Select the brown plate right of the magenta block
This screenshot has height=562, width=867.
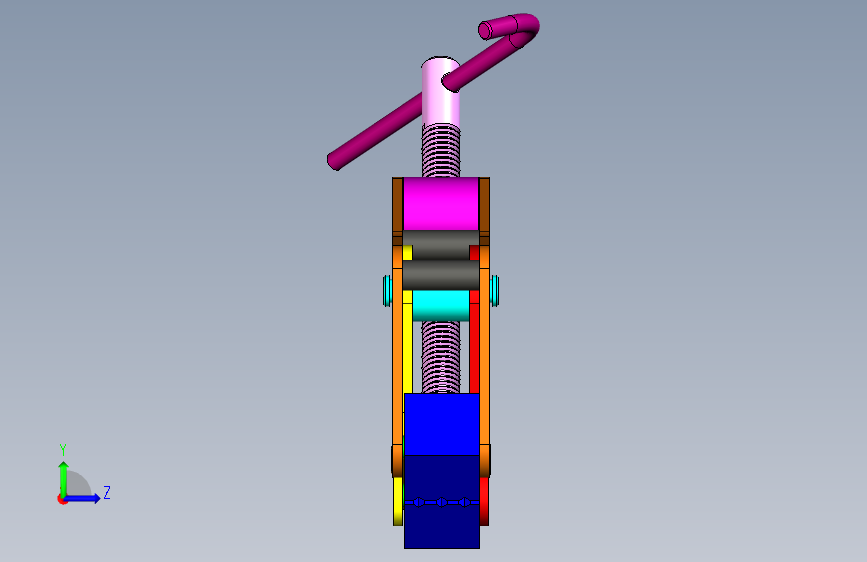[484, 207]
